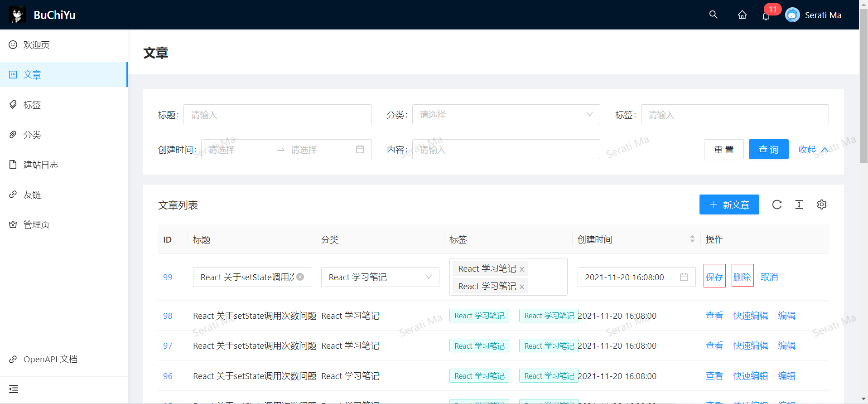Open 友链 in sidebar
Image resolution: width=868 pixels, height=404 pixels.
coord(64,195)
